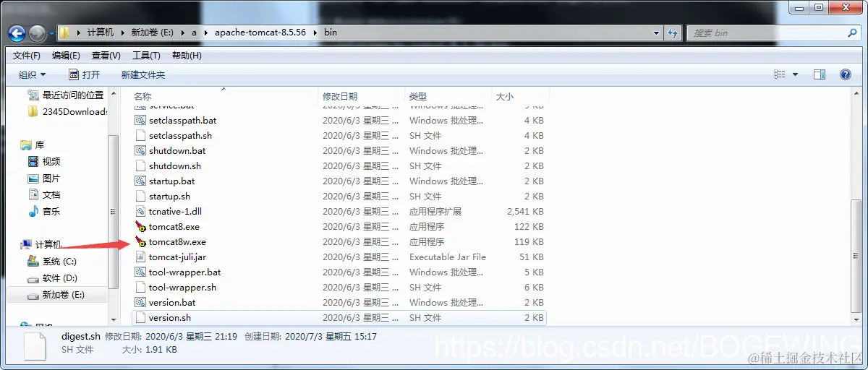The width and height of the screenshot is (868, 370).
Task: Click the refresh button beside address bar
Action: pos(673,33)
